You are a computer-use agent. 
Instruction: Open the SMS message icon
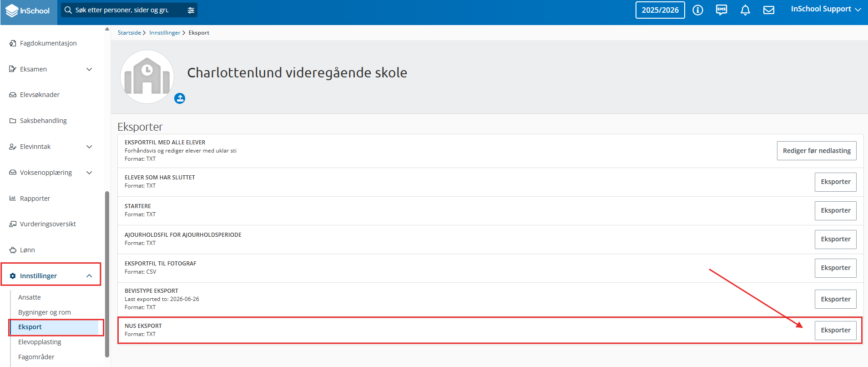click(x=722, y=10)
